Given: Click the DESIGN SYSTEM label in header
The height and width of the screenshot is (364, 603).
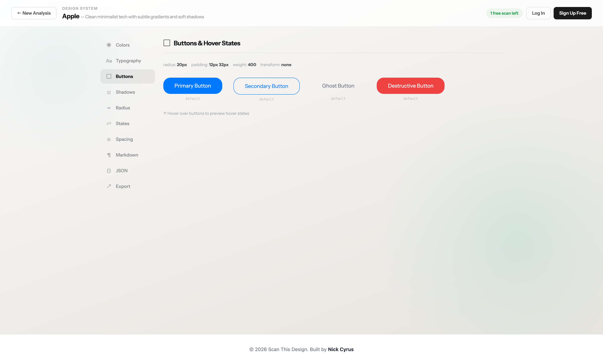Looking at the screenshot, I should click(80, 8).
